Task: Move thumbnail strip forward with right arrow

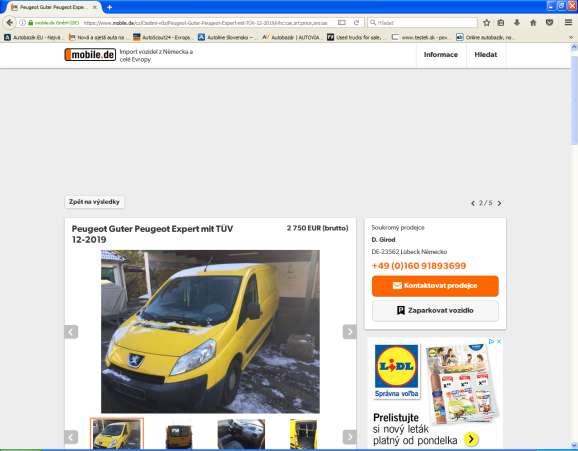Action: click(x=349, y=437)
